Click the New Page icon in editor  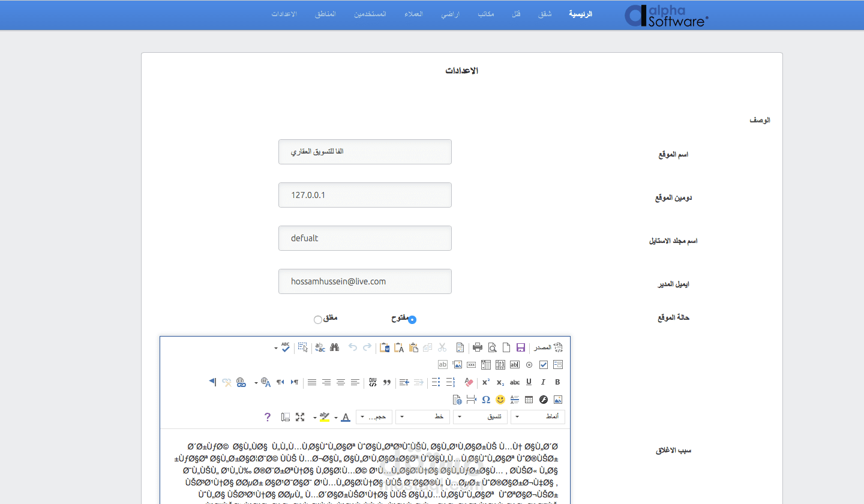coord(506,347)
